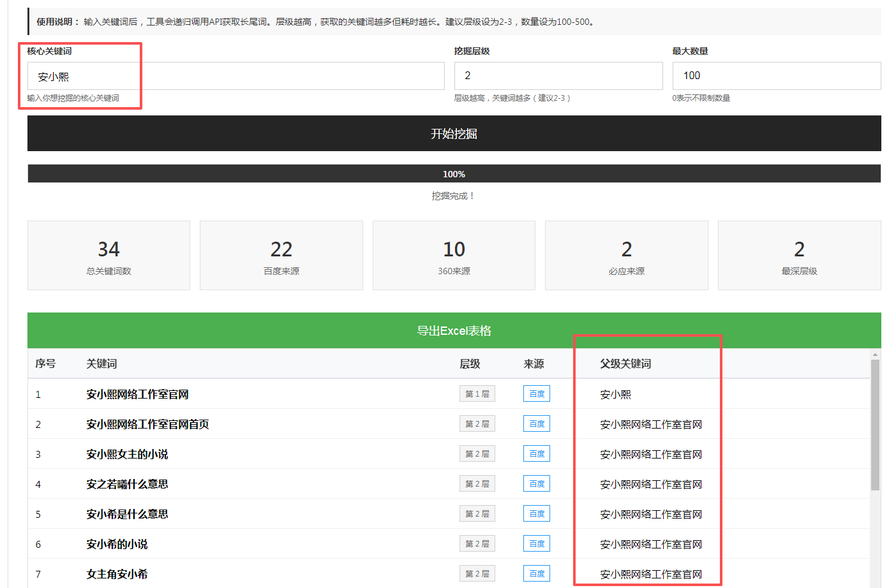The height and width of the screenshot is (588, 889).
Task: Click the 第 2 层 badge beside 安之若曦什么意思
Action: (x=477, y=483)
